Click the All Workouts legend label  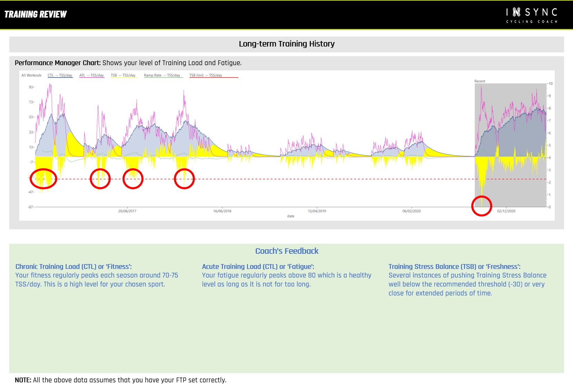point(31,75)
